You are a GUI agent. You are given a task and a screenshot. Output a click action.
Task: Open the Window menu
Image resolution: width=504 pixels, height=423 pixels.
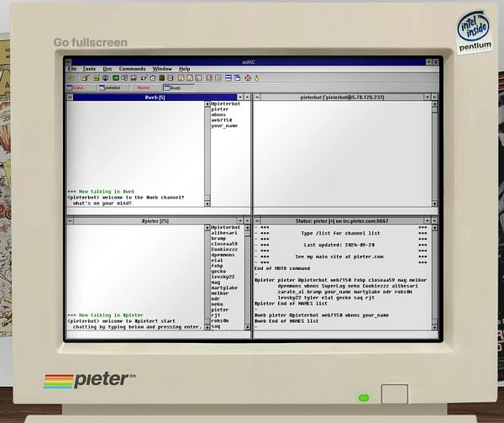(162, 69)
